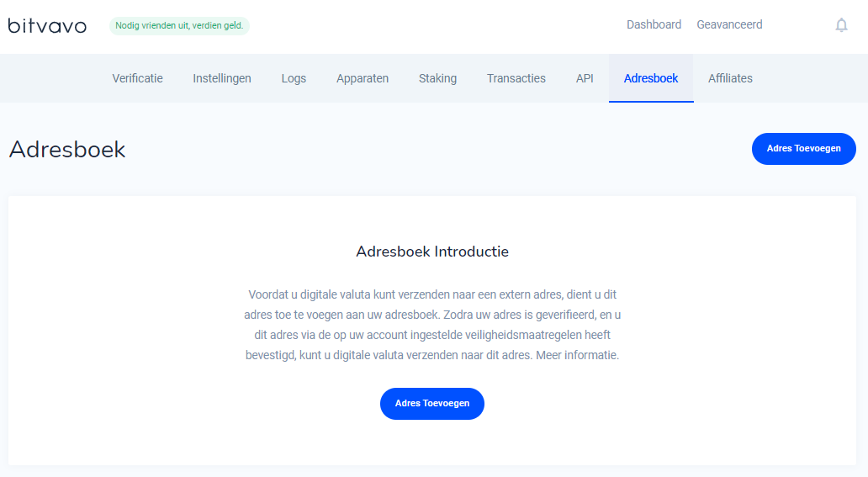Open the Geavanceerd link
The image size is (868, 477).
tap(729, 24)
